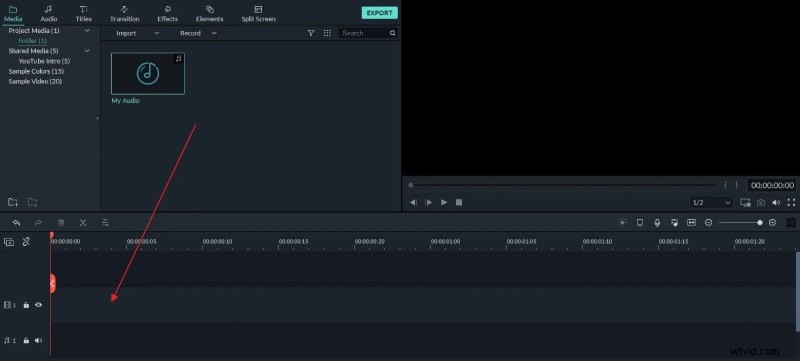Click the Redo arrow in timeline toolbar
This screenshot has width=800, height=361.
point(38,223)
